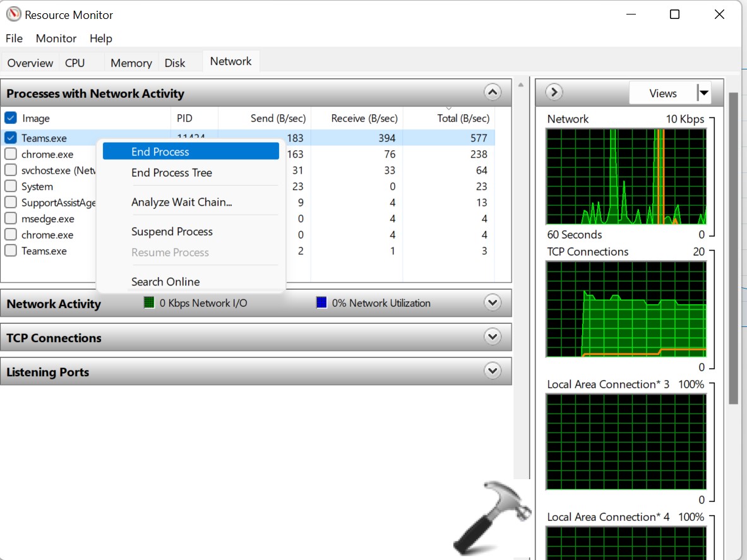Collapse the Processes with Network Activity section
The image size is (747, 560).
click(493, 92)
